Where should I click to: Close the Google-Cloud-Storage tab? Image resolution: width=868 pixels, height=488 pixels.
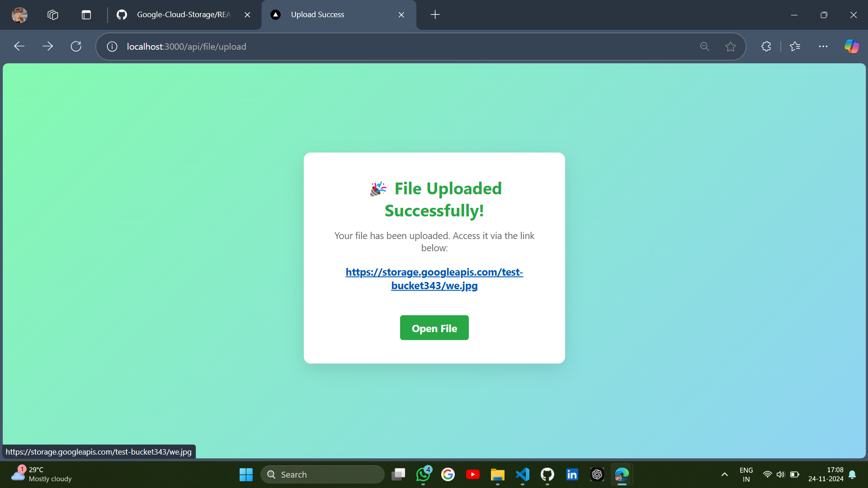(247, 15)
